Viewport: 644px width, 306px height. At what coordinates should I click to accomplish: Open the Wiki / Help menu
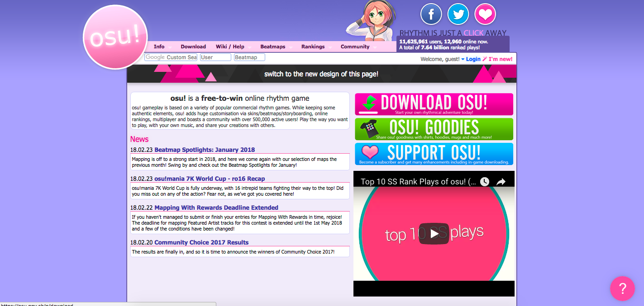[x=230, y=47]
